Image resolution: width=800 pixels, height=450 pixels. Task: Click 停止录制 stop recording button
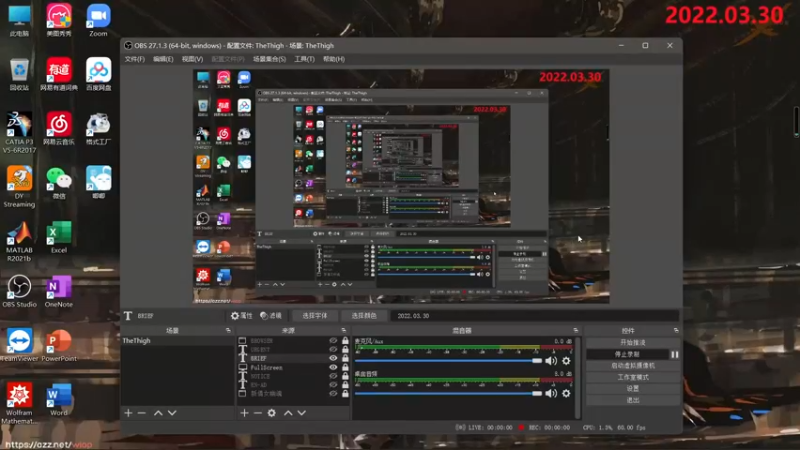coord(628,354)
